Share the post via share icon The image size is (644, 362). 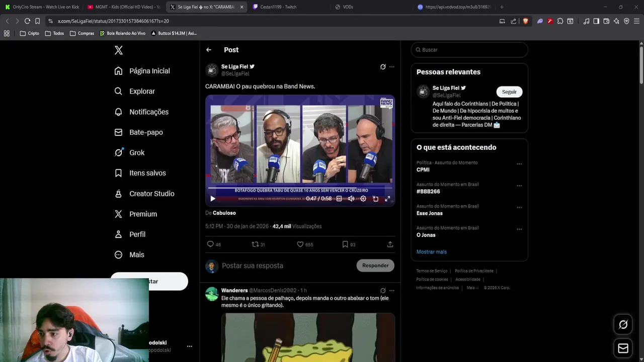click(x=390, y=244)
